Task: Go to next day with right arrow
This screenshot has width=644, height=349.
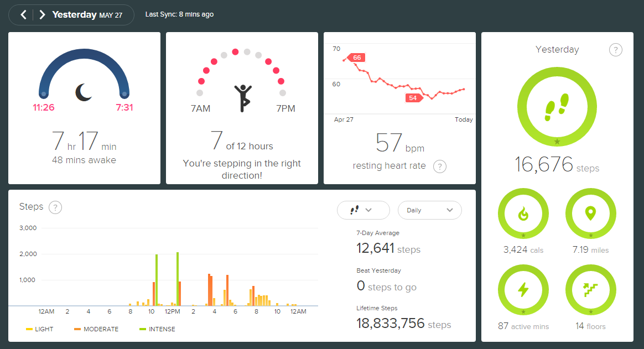Action: tap(42, 15)
